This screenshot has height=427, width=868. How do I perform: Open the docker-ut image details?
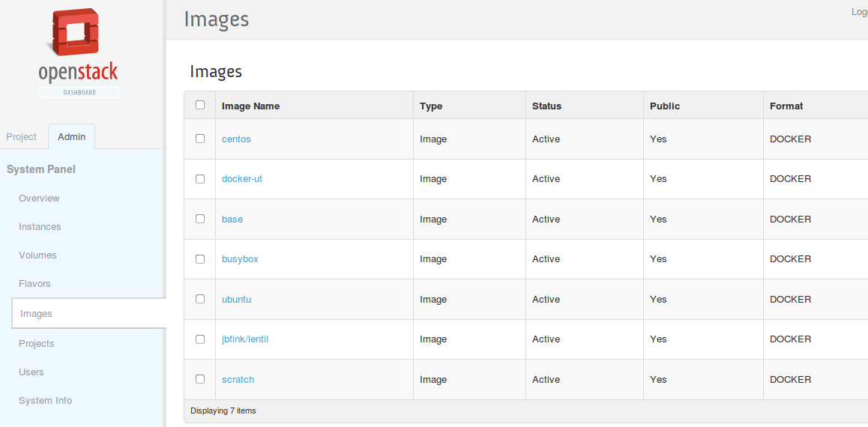[242, 179]
